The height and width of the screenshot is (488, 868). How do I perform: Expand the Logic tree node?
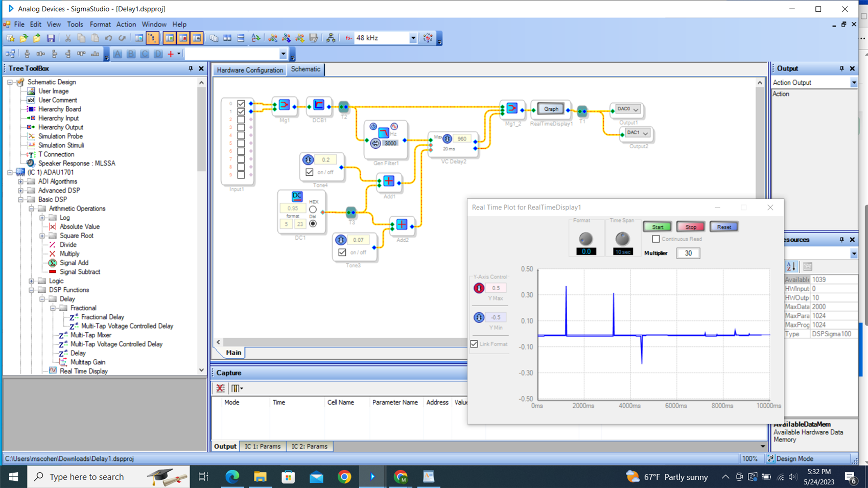32,281
